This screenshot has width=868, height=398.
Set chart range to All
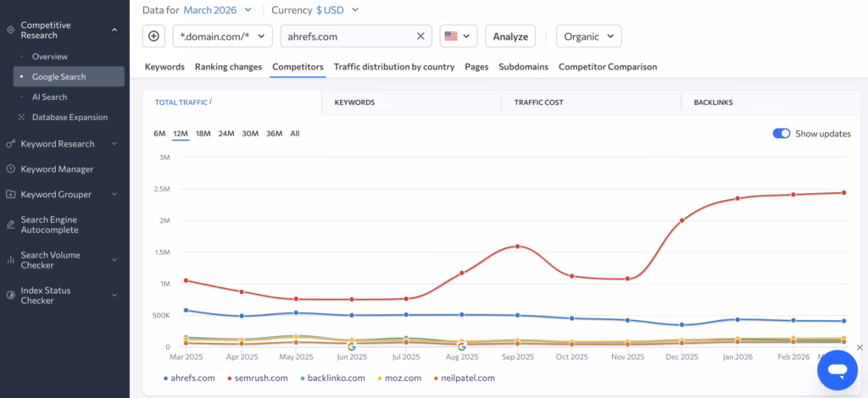[x=294, y=133]
